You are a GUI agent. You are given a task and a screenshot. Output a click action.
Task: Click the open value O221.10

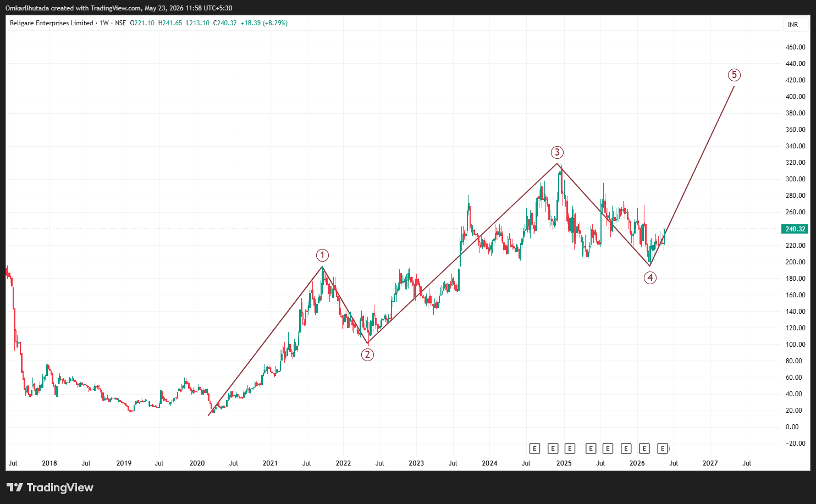[x=142, y=23]
